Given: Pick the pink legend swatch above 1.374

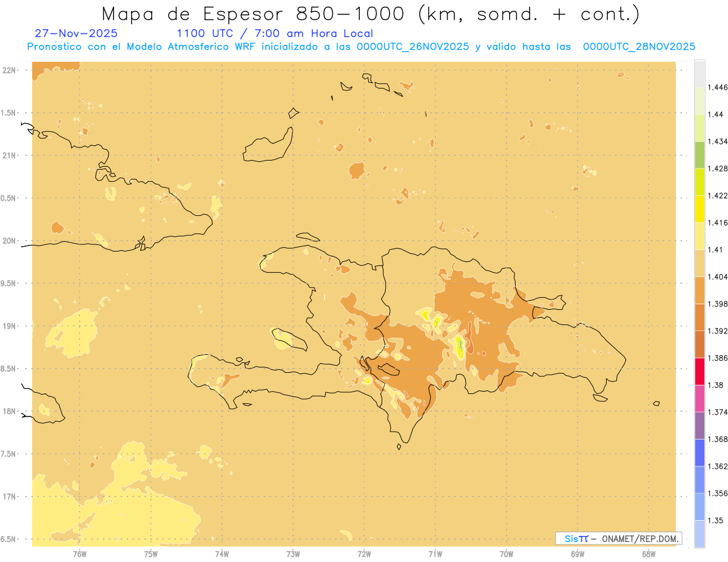Looking at the screenshot, I should [699, 399].
